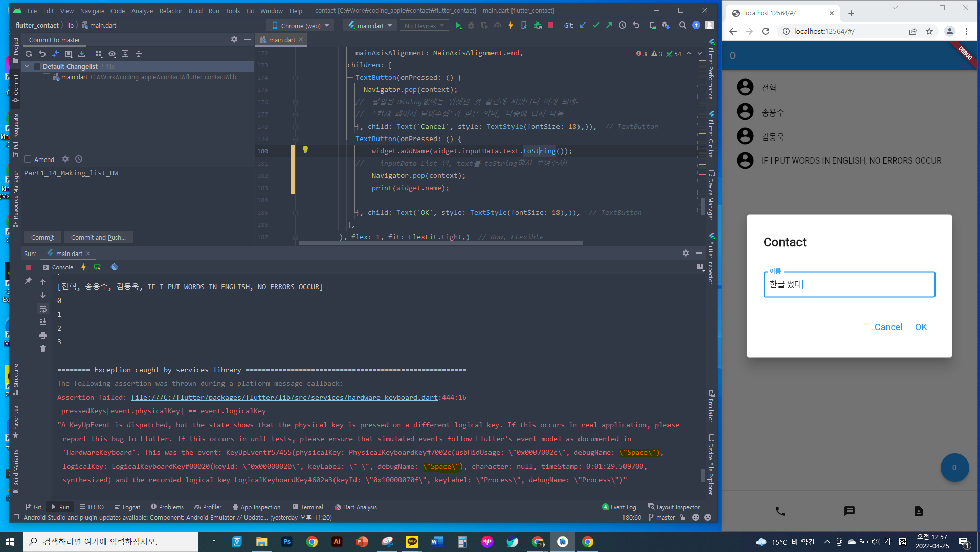Collapse the Default Changelist group
The image size is (980, 552).
click(x=27, y=66)
